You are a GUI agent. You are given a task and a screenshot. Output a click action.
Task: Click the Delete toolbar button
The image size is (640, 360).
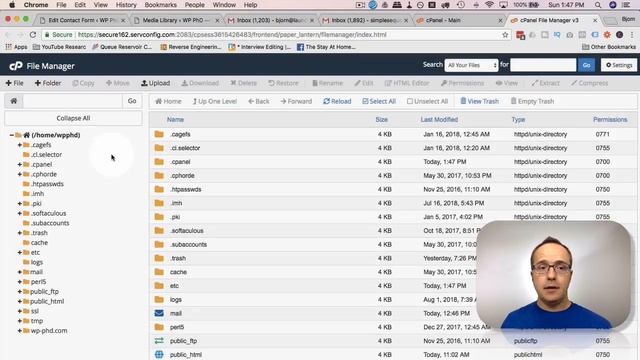coord(243,83)
